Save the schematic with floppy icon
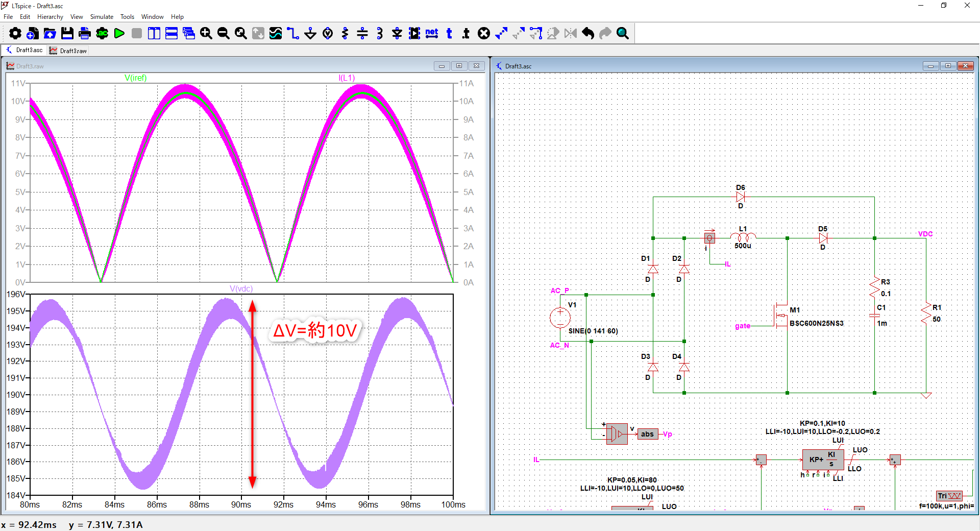The width and height of the screenshot is (980, 531). (x=67, y=34)
